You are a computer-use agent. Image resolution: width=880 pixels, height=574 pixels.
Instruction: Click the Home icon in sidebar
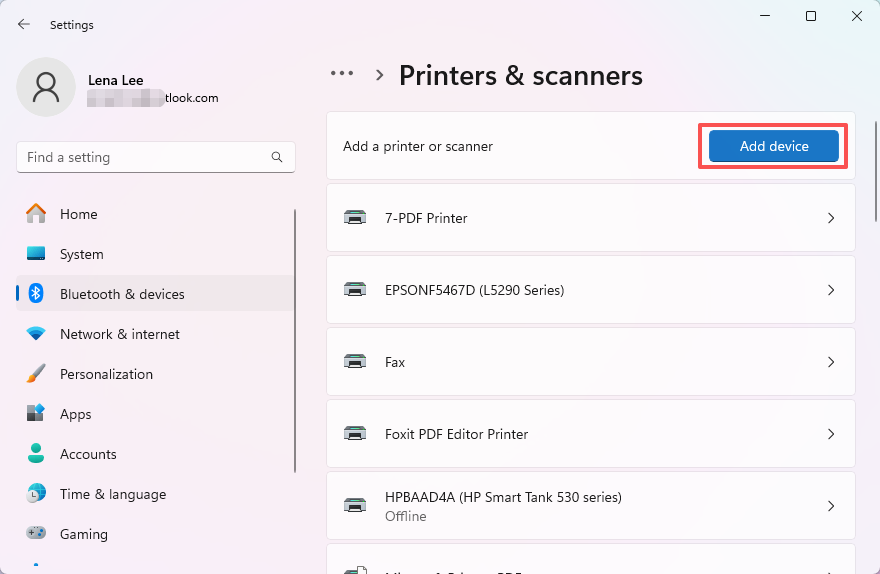[36, 214]
